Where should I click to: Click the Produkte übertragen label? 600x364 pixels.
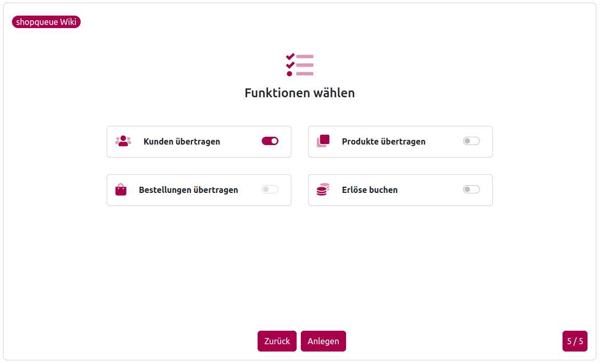click(384, 141)
